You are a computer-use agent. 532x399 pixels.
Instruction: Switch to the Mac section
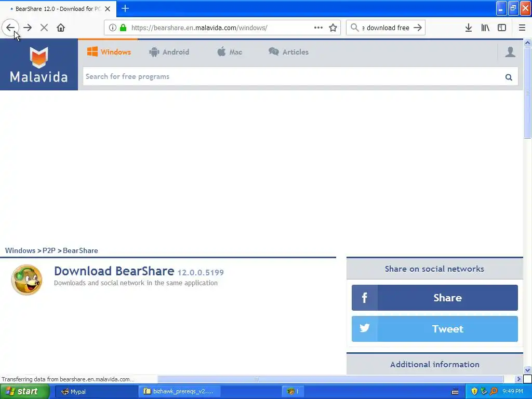coord(230,52)
